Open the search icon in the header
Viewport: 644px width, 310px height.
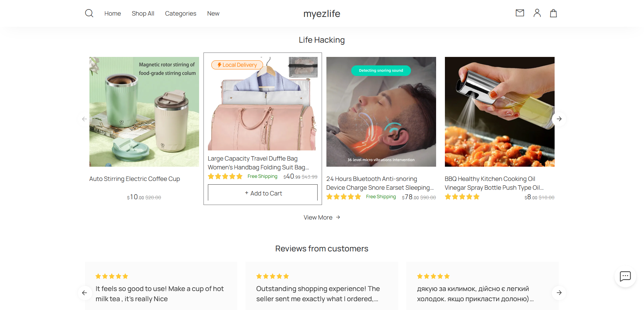click(x=89, y=13)
